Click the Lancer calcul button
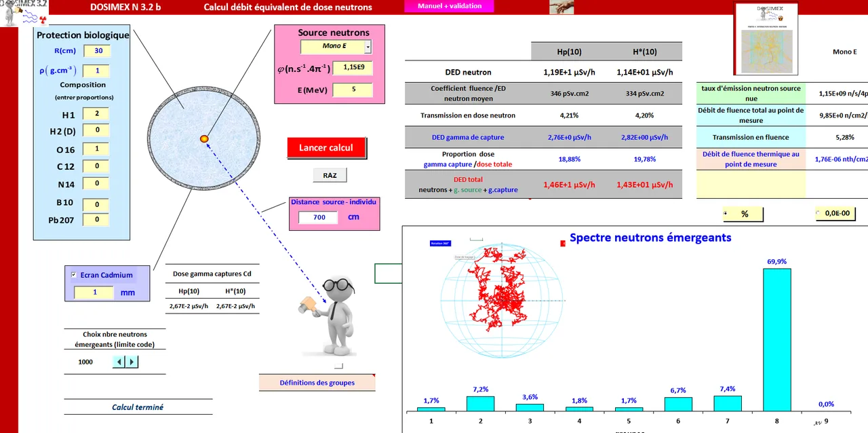The height and width of the screenshot is (433, 868). [326, 147]
